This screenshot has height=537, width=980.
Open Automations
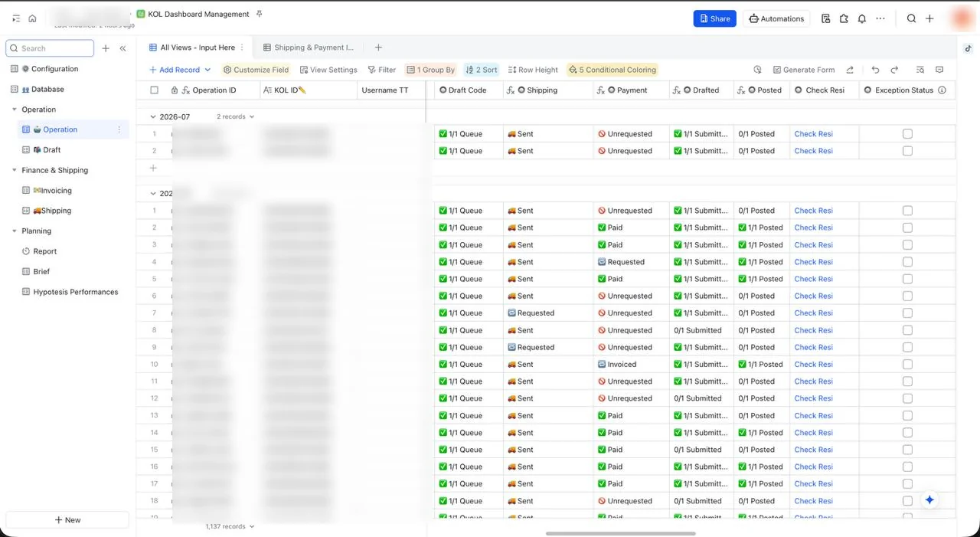776,18
